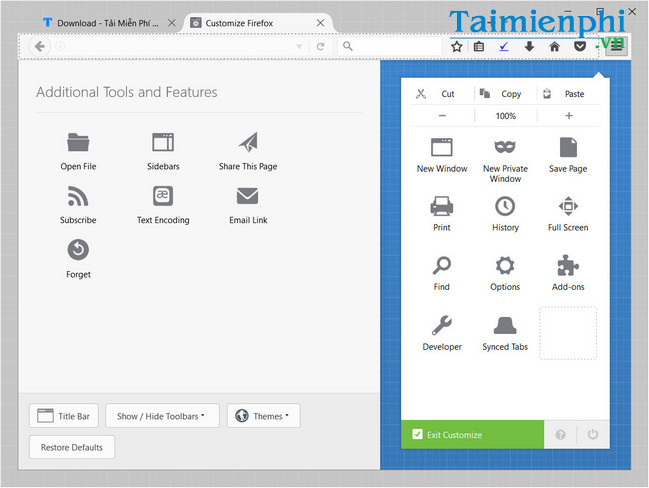The height and width of the screenshot is (488, 649).
Task: Click the Share This Page paper plane
Action: click(248, 142)
